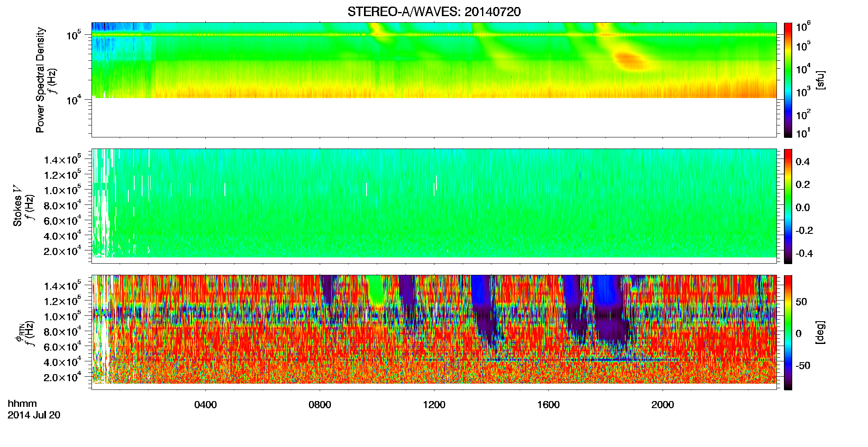This screenshot has height=447, width=868.
Task: Click the Stokes V axis label
Action: pyautogui.click(x=17, y=206)
